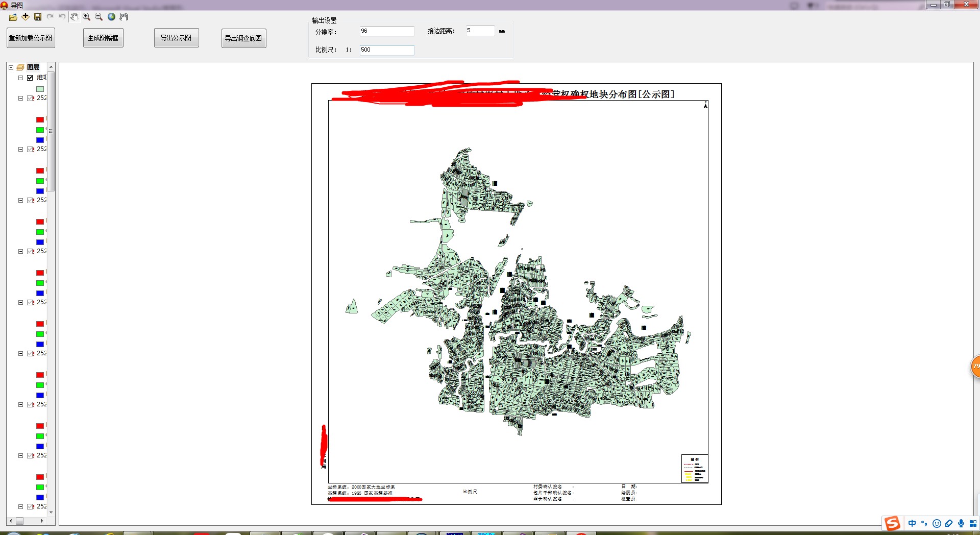Click the map legend box in layout
This screenshot has width=980, height=535.
click(695, 469)
